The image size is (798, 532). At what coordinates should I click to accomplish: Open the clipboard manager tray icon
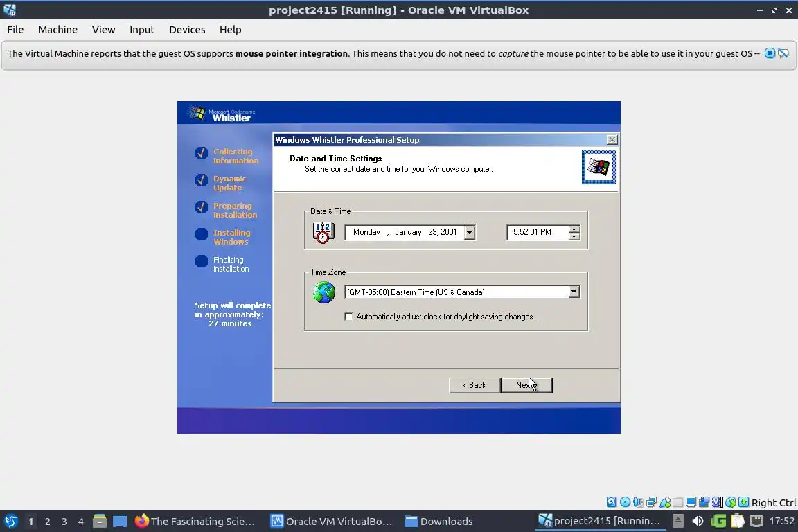click(738, 522)
